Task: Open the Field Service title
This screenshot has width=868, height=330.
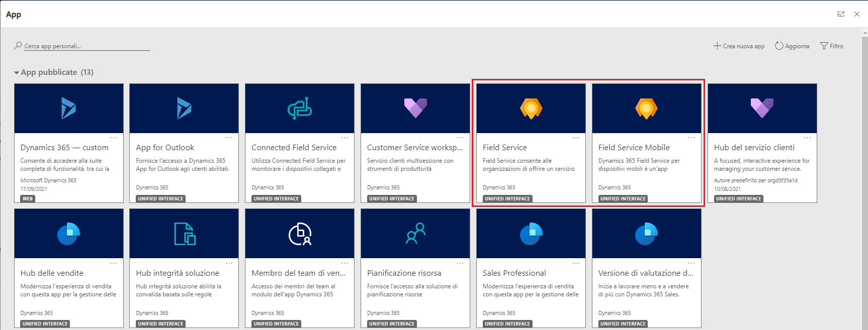Action: [505, 148]
